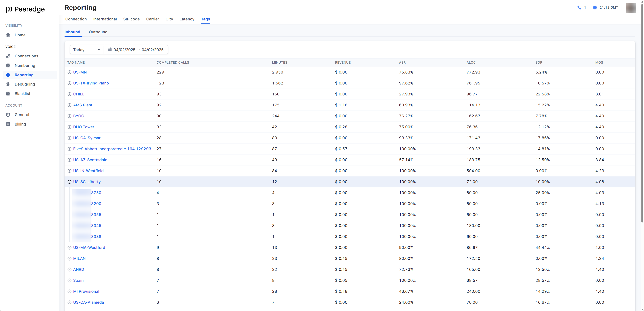Image resolution: width=644 pixels, height=311 pixels.
Task: Expand the US-MN tag row
Action: tap(69, 72)
